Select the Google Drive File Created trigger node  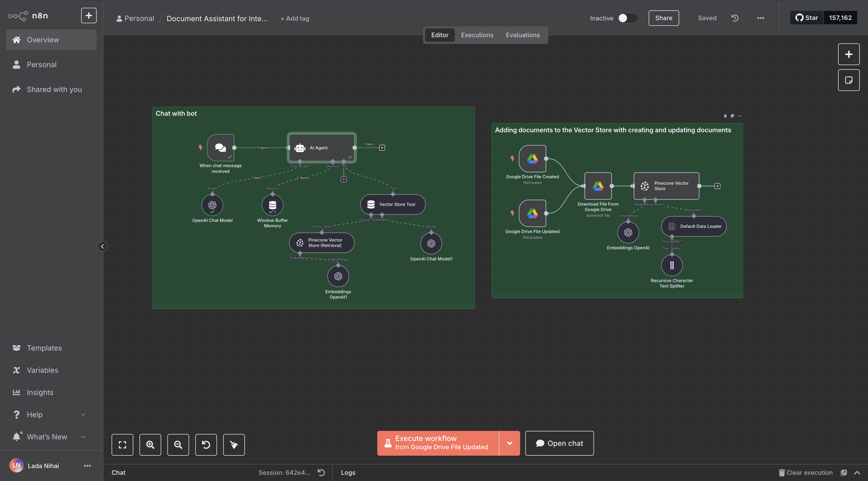(x=532, y=159)
